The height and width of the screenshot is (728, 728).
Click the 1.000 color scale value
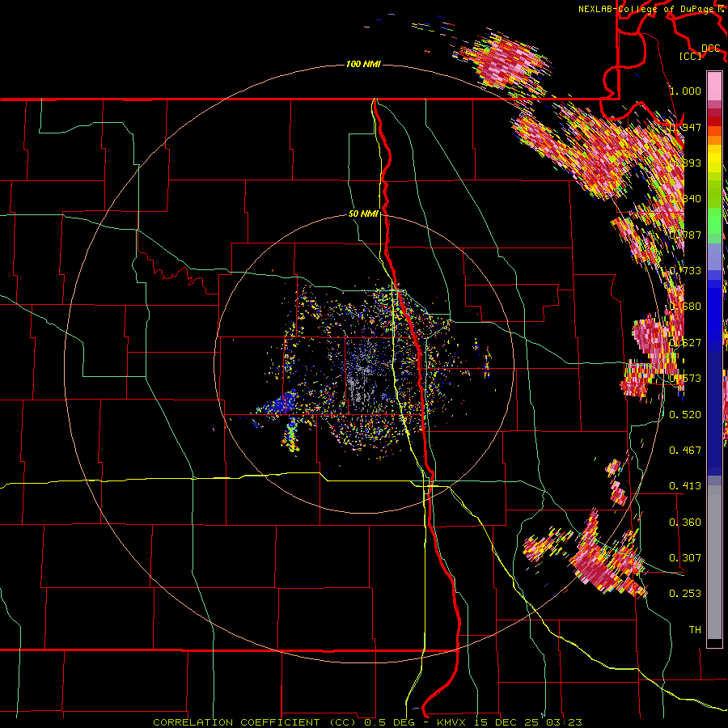pyautogui.click(x=685, y=91)
